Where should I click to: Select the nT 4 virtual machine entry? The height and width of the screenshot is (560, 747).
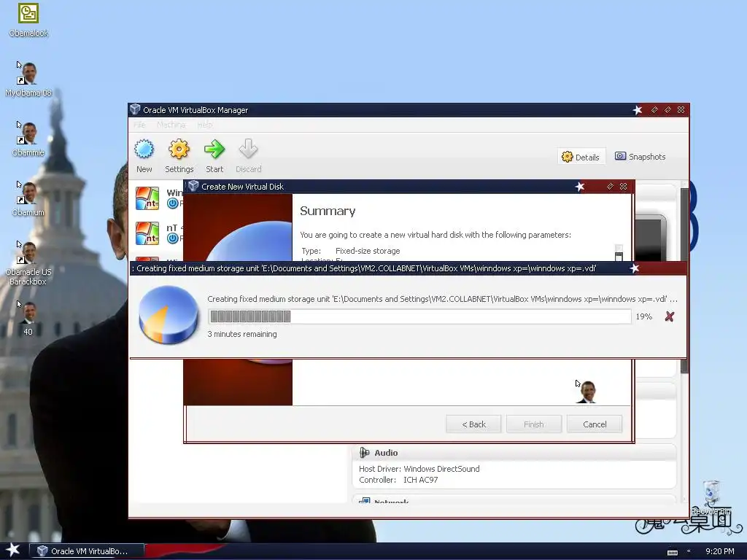coord(158,233)
